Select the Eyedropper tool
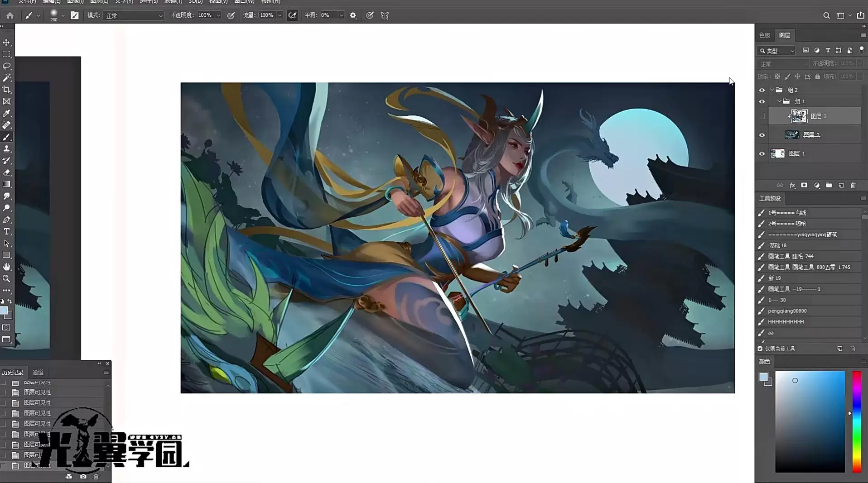The image size is (868, 483). 6,113
